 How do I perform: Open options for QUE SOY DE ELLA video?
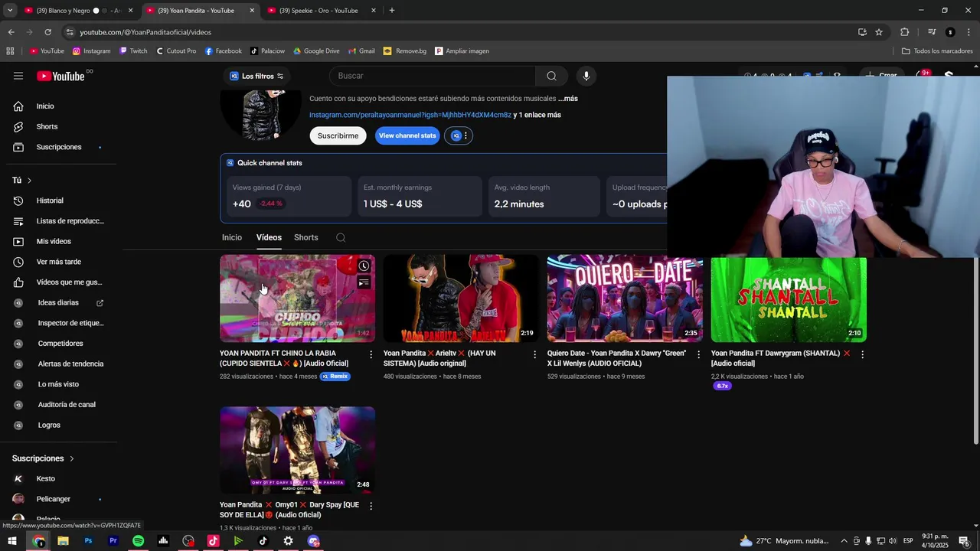click(x=371, y=506)
